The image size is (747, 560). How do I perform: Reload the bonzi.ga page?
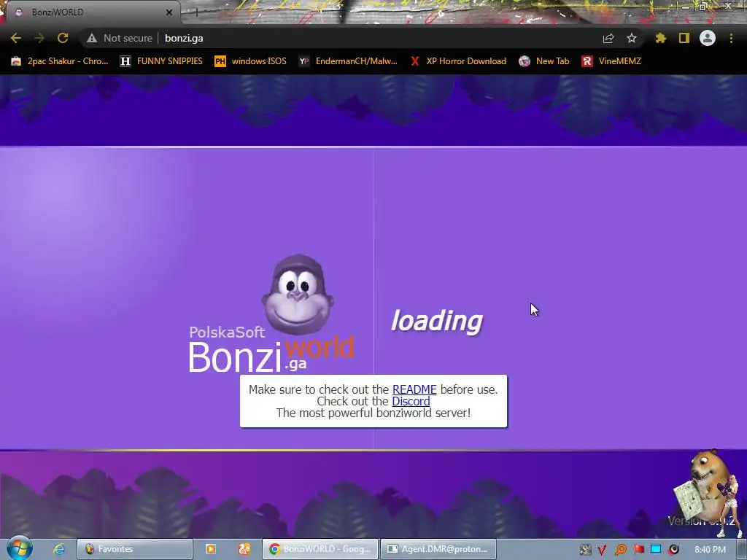pos(63,38)
